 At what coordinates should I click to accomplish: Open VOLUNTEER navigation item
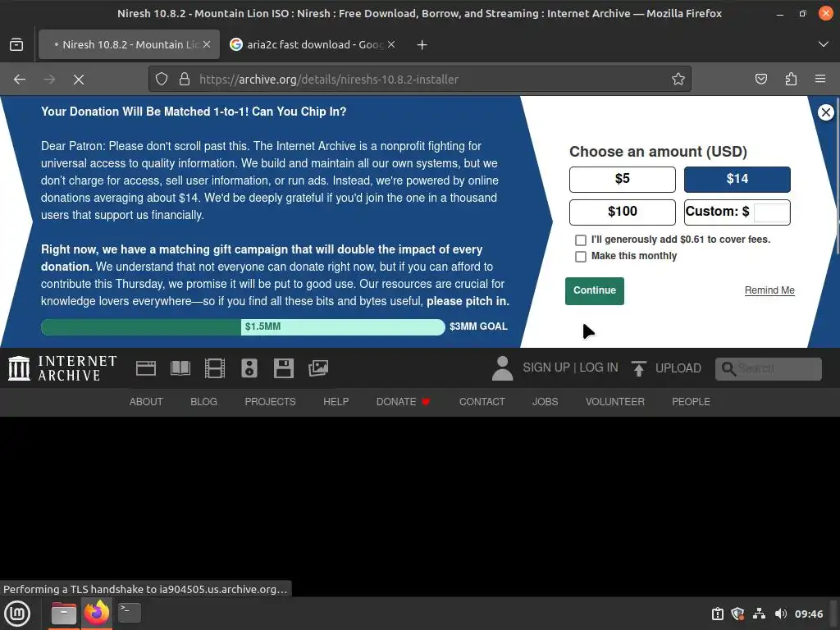pos(614,402)
